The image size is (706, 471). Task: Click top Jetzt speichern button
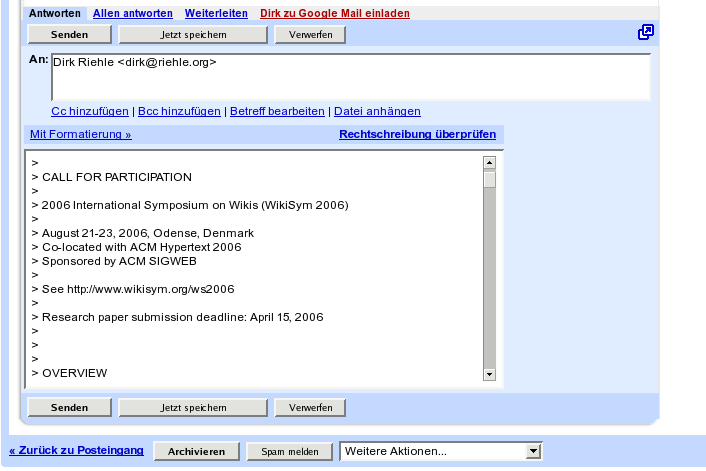193,35
